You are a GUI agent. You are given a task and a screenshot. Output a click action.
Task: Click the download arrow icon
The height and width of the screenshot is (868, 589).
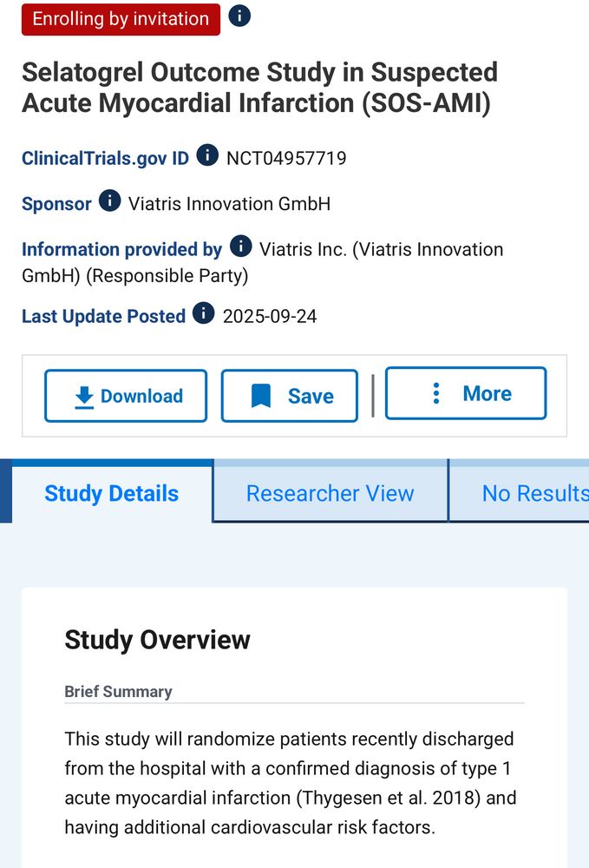84,398
